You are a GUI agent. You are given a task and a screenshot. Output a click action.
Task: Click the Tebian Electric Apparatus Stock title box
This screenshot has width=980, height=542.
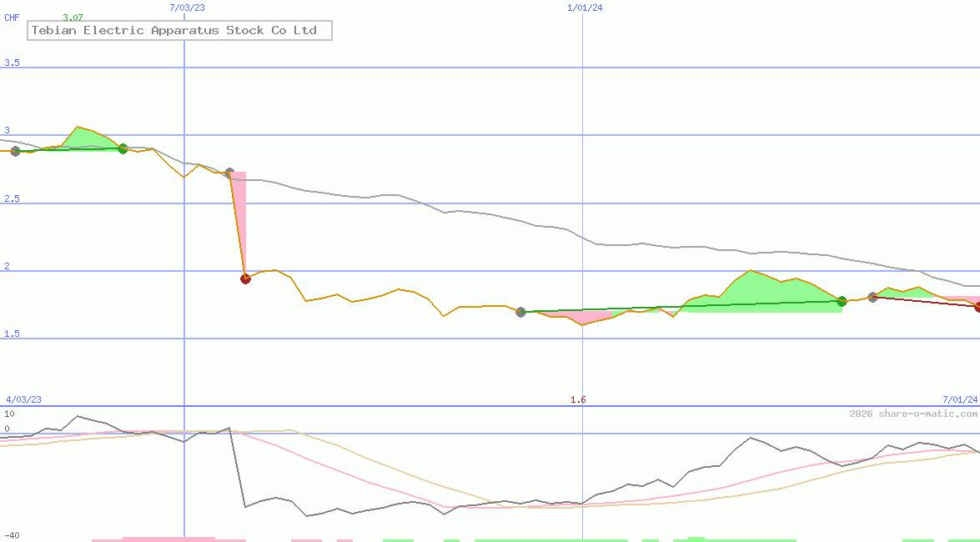[179, 31]
